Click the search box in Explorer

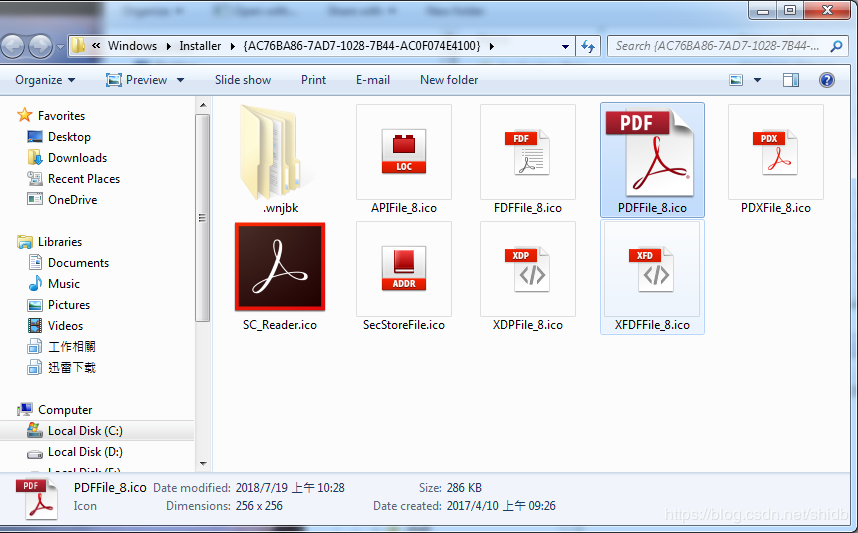point(715,46)
